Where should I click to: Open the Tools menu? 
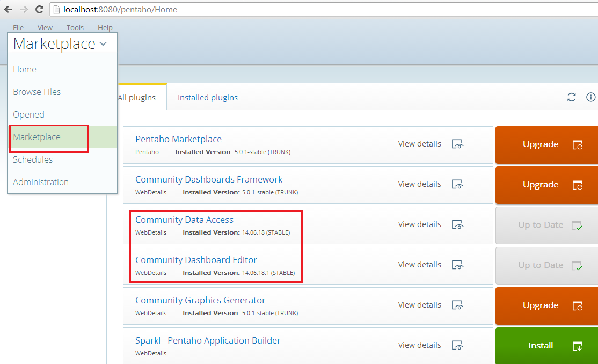tap(75, 27)
